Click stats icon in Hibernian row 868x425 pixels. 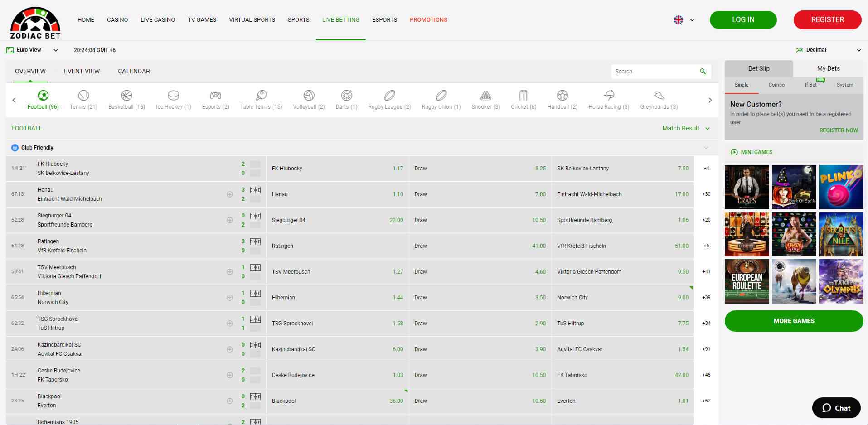click(x=230, y=298)
